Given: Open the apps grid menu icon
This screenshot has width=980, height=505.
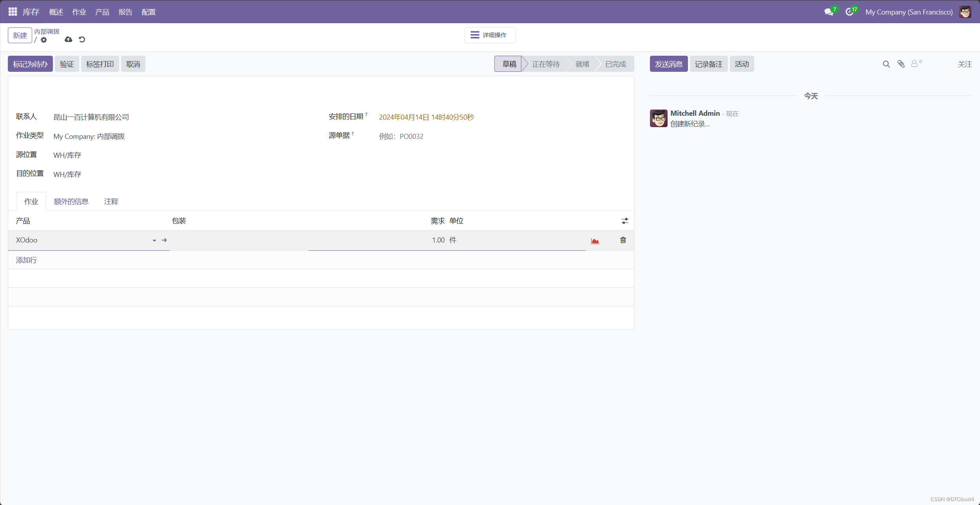Looking at the screenshot, I should [13, 12].
